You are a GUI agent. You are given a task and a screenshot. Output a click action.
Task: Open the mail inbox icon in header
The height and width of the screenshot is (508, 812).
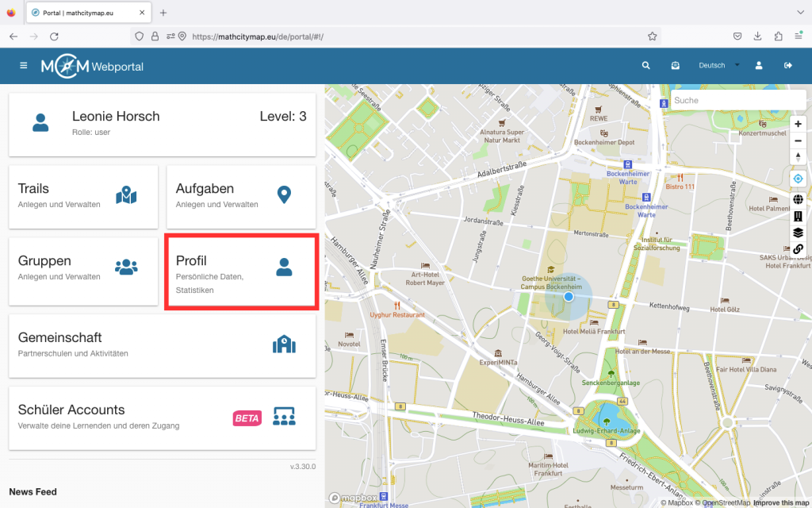(675, 66)
